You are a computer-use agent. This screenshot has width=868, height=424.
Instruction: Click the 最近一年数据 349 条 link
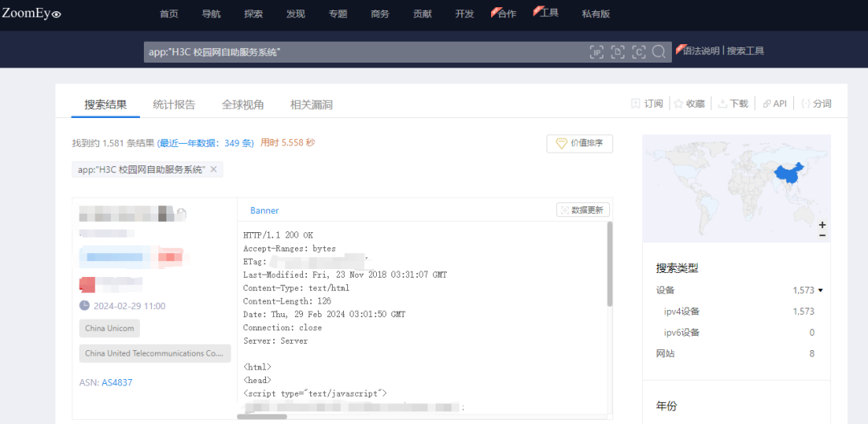pyautogui.click(x=206, y=143)
